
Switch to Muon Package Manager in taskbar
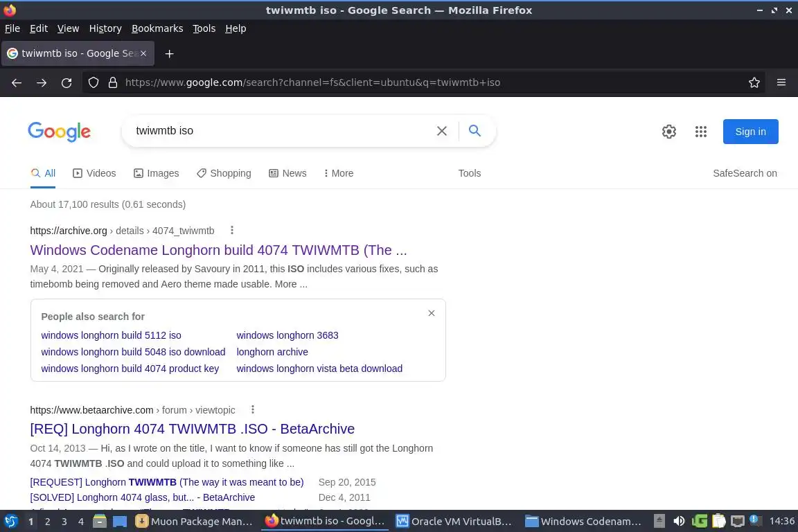coord(195,522)
